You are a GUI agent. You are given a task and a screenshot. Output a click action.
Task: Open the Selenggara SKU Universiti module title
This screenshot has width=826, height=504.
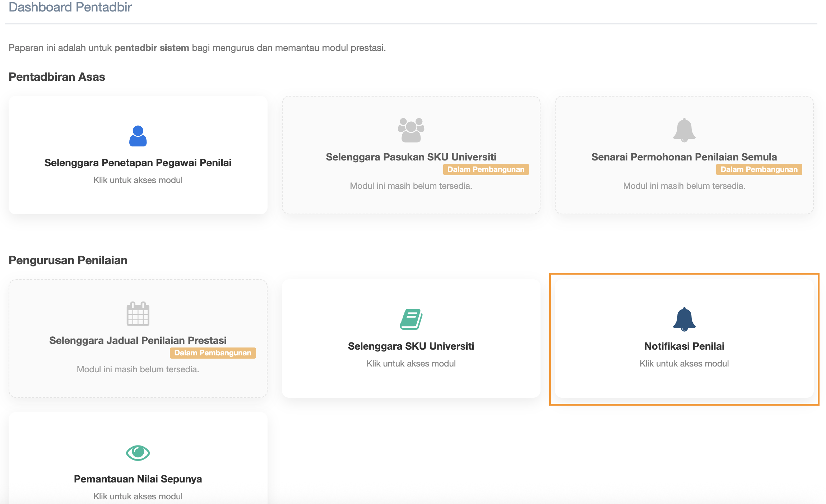pyautogui.click(x=411, y=346)
